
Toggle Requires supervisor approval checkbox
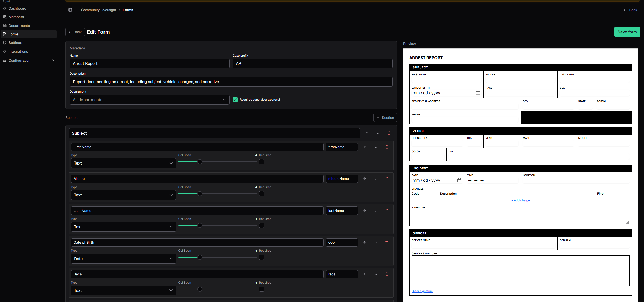(235, 100)
